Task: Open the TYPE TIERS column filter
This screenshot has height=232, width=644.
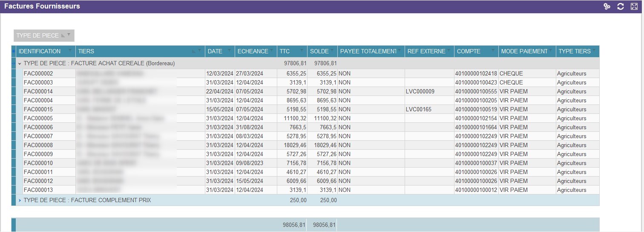Action: [x=594, y=50]
